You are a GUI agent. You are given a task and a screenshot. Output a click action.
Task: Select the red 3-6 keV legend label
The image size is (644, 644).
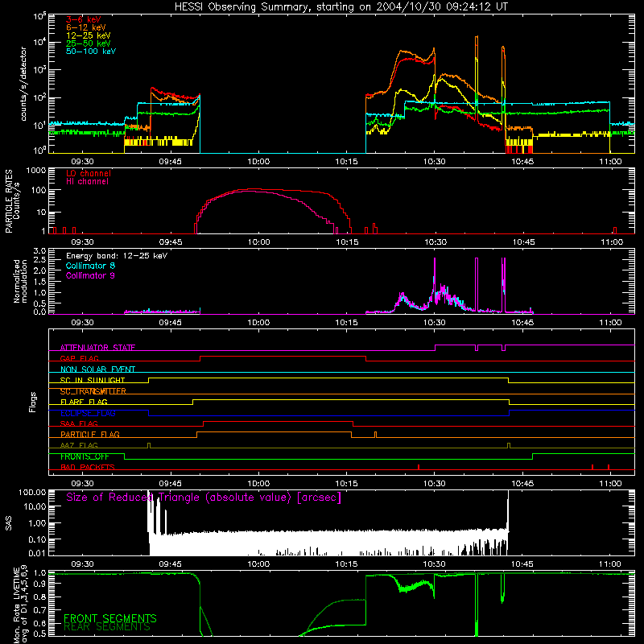pyautogui.click(x=83, y=19)
